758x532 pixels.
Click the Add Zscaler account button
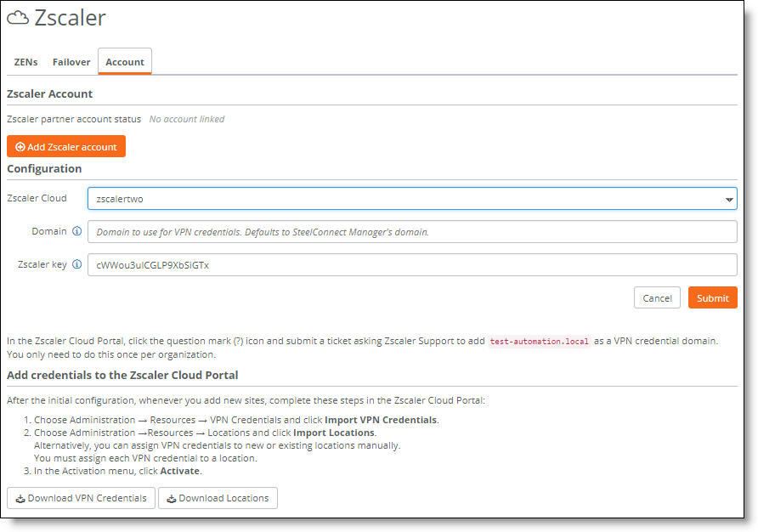pyautogui.click(x=66, y=146)
